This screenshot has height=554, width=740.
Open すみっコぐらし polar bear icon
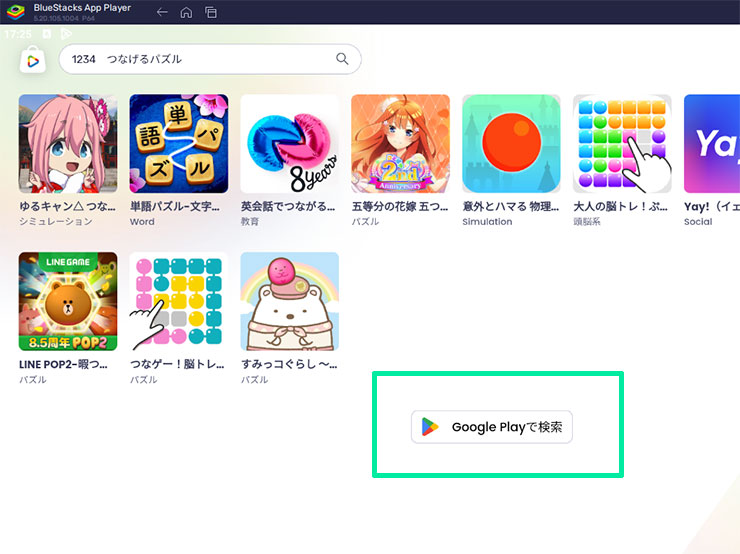click(290, 302)
